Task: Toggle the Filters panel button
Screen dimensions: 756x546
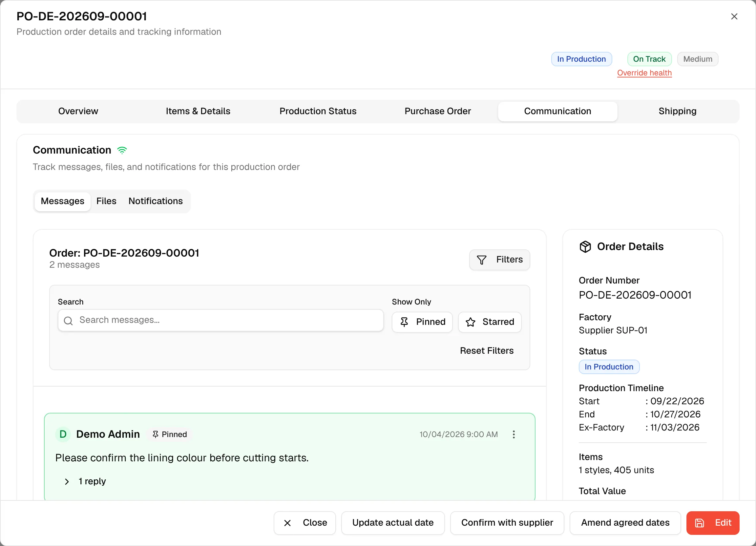Action: coord(499,260)
